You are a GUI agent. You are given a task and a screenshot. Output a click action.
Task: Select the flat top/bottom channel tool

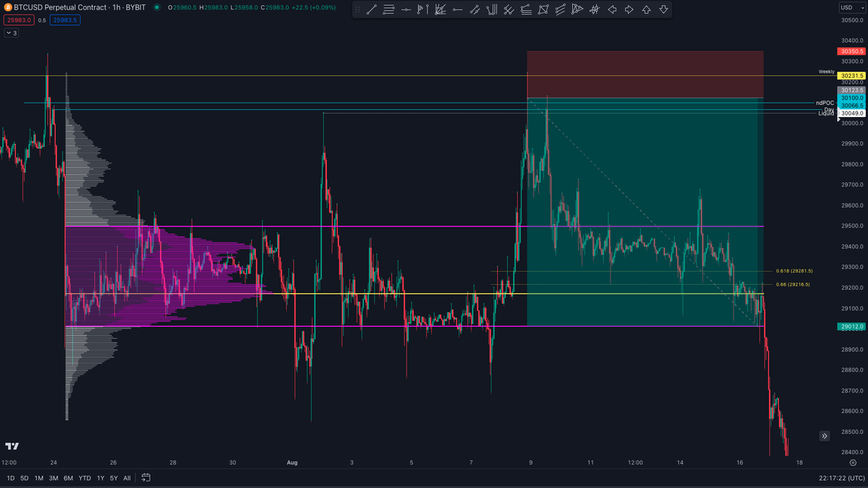coord(526,10)
